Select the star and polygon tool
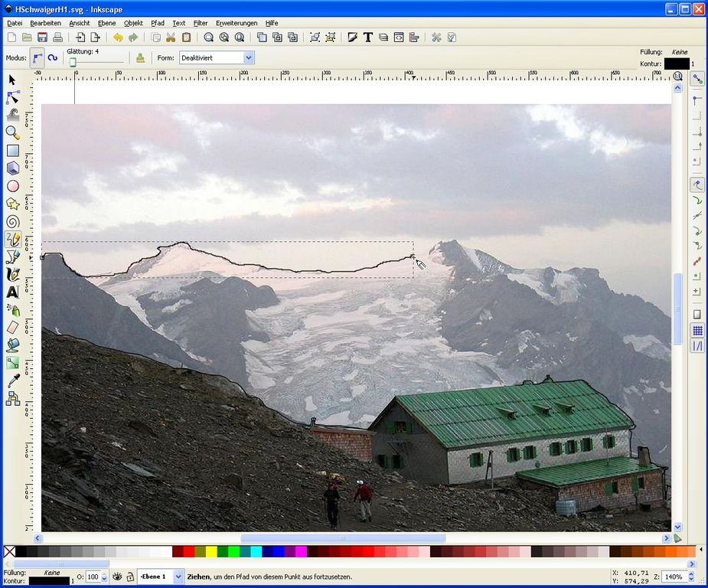 click(x=12, y=204)
